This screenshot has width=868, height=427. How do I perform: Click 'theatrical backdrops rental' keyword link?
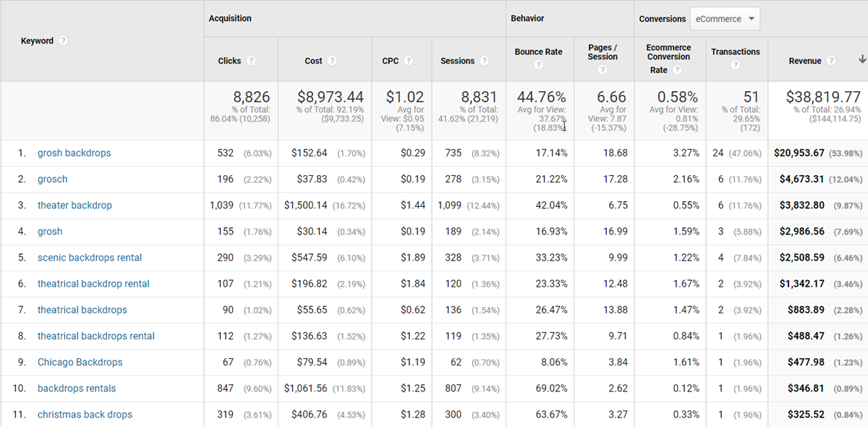click(96, 336)
